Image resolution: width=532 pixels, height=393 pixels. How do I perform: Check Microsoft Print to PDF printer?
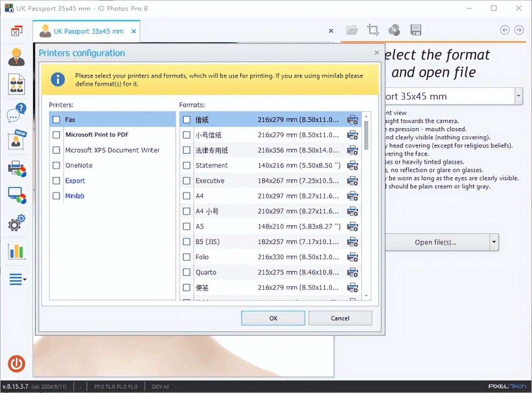coord(56,135)
